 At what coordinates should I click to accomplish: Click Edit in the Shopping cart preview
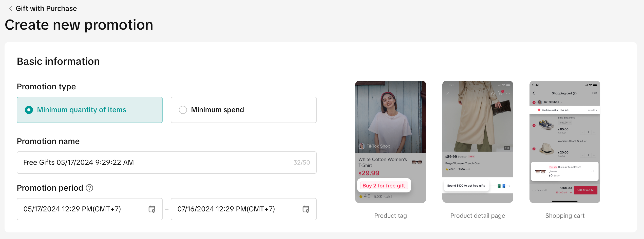[595, 93]
